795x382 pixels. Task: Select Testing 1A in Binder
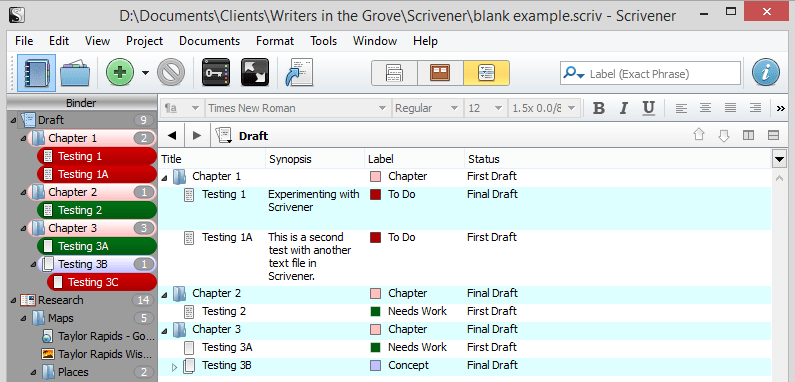point(96,174)
